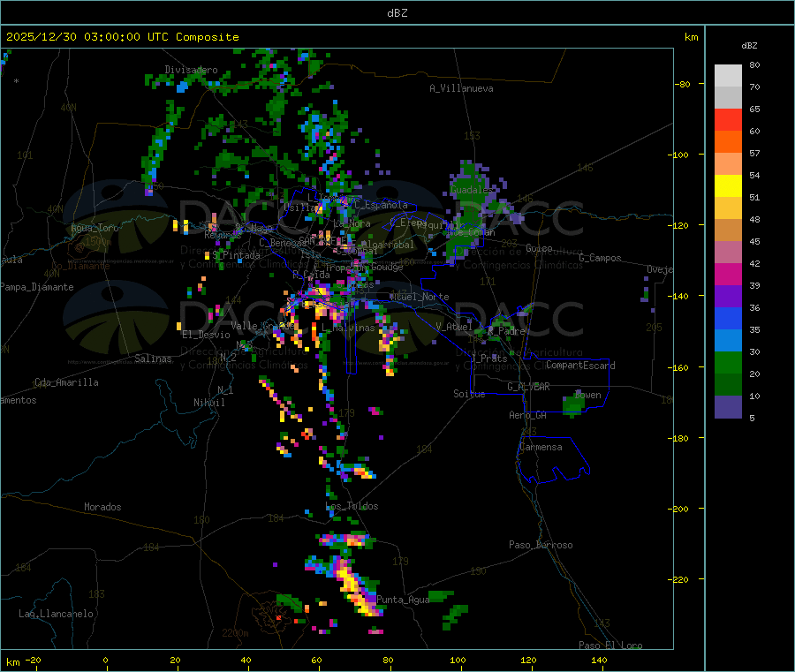The height and width of the screenshot is (672, 795).
Task: Click the Valle_Grande location label
Action: (x=261, y=326)
